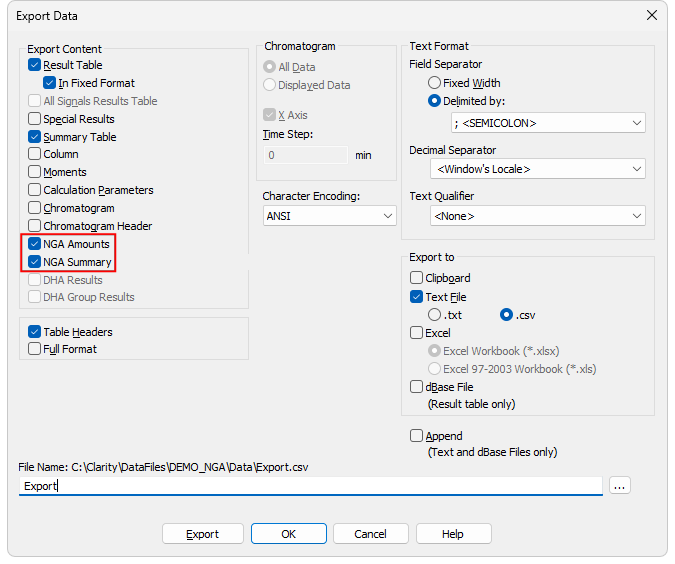Click the File Name input field
This screenshot has width=675, height=564.
coord(310,486)
